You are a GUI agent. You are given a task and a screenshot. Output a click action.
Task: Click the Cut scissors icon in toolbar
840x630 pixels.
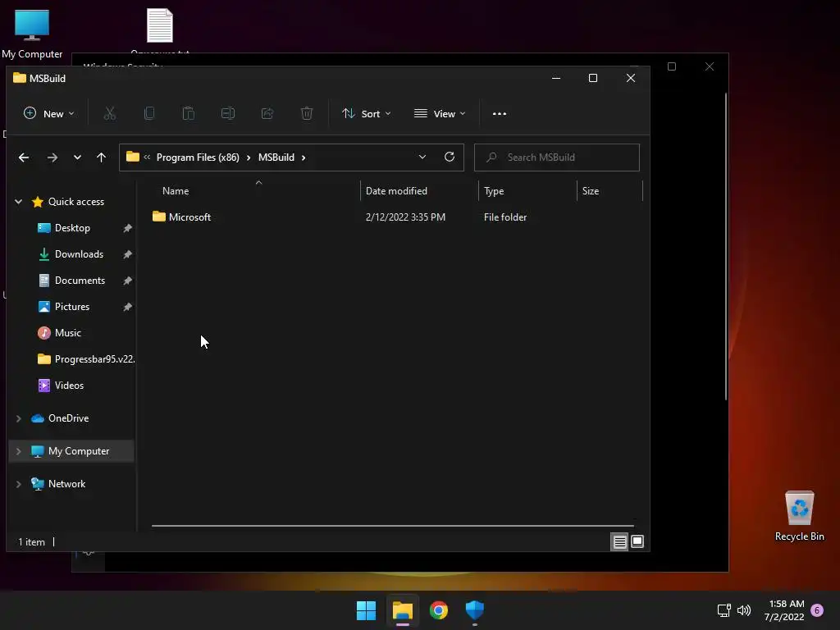coord(110,113)
